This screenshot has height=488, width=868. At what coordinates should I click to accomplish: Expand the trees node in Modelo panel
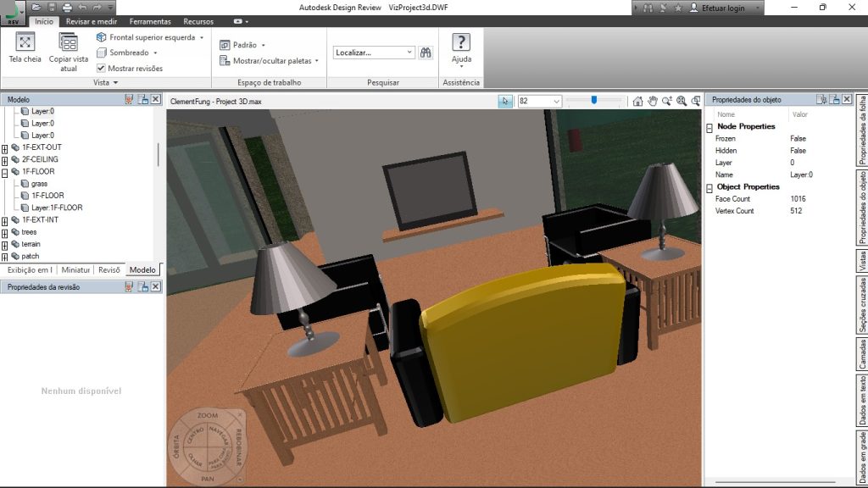pyautogui.click(x=4, y=232)
